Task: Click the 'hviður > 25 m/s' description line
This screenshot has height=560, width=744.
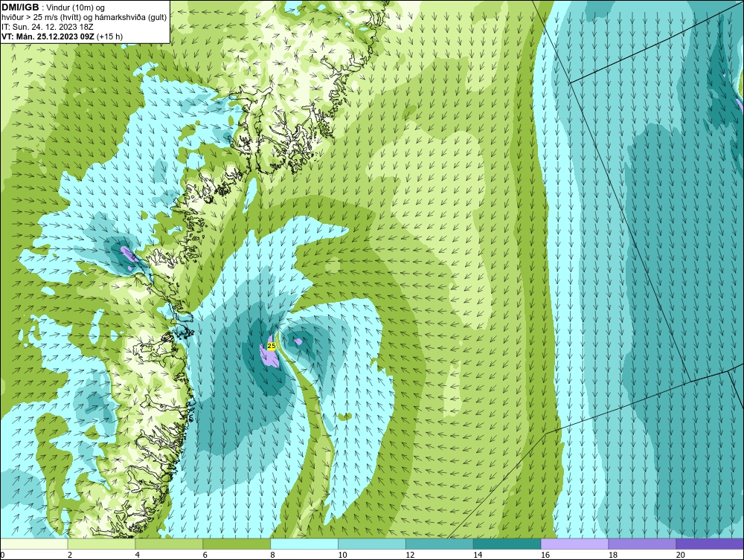Action: 84,18
